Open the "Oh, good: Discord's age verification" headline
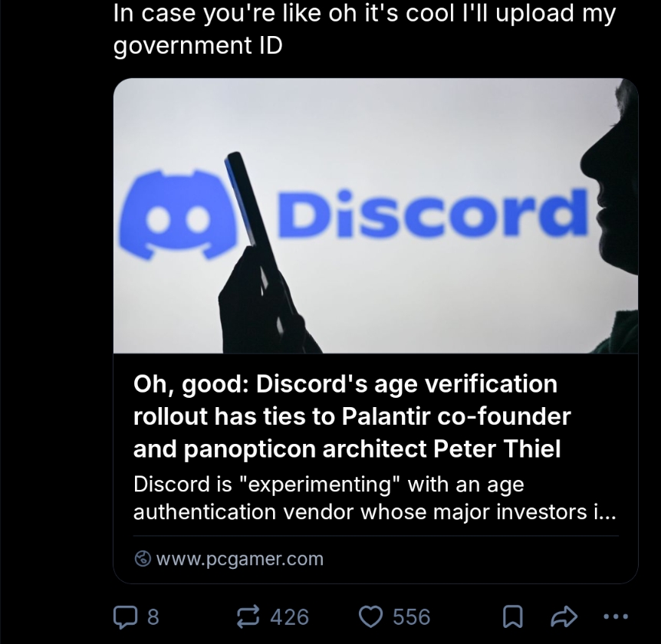 (x=345, y=383)
